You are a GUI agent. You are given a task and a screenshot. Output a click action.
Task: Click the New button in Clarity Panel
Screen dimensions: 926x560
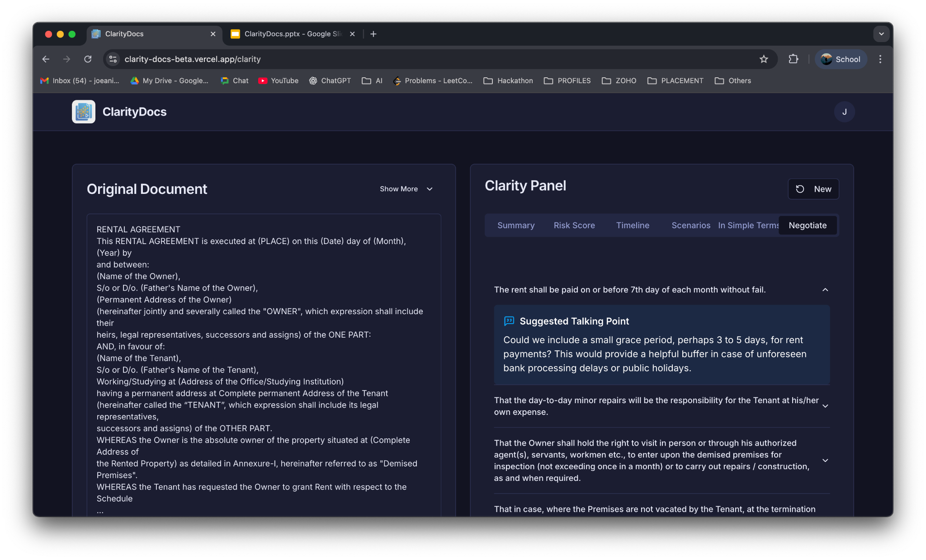[813, 189]
